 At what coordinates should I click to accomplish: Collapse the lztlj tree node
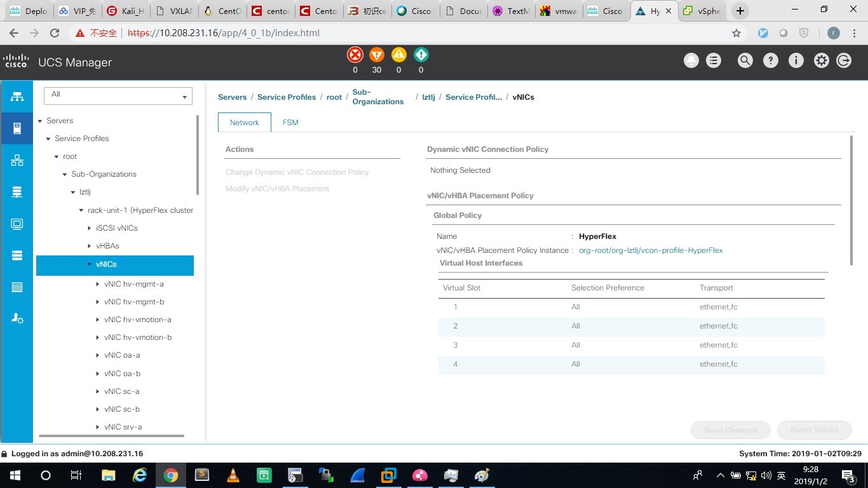[x=73, y=192]
